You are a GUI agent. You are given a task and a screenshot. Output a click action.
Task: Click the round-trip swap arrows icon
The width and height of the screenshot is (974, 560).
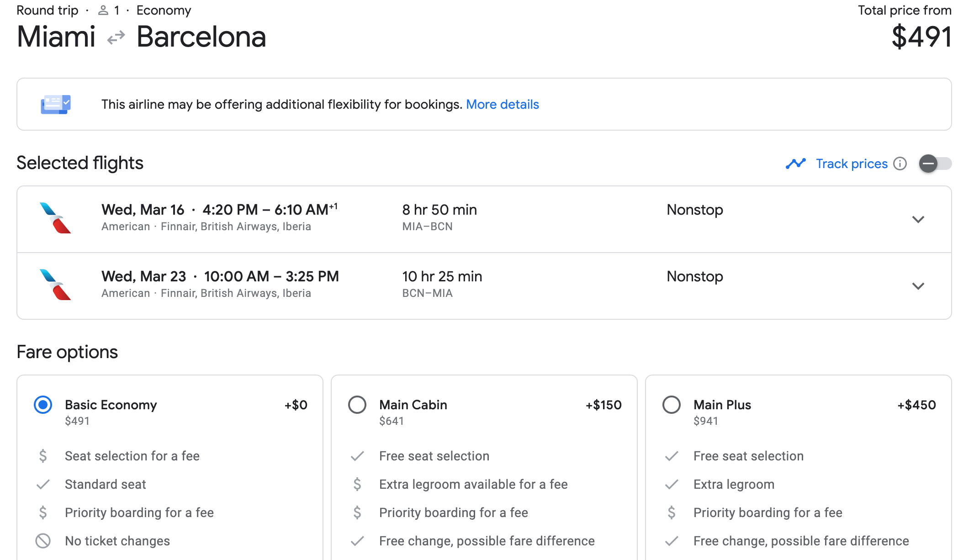[x=116, y=37]
